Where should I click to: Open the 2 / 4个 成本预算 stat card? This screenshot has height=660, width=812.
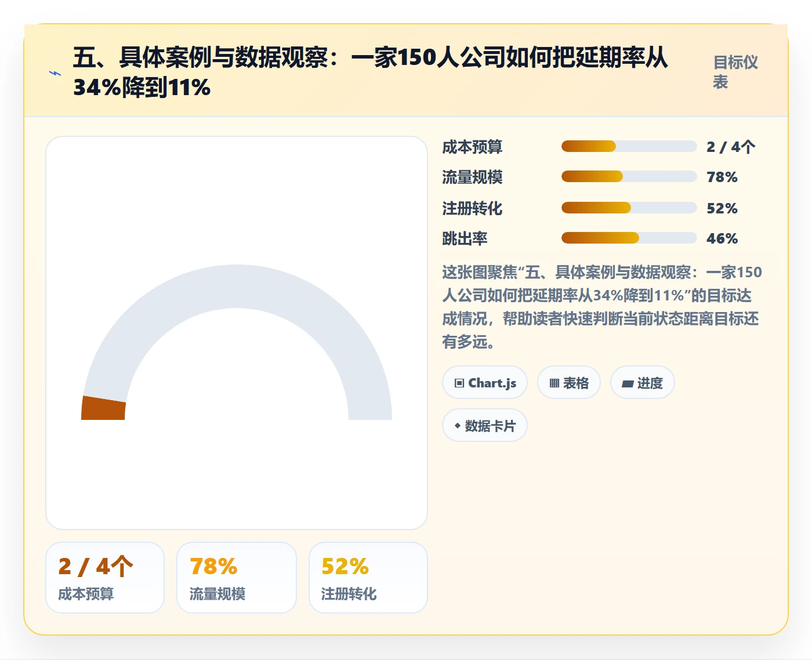click(105, 578)
